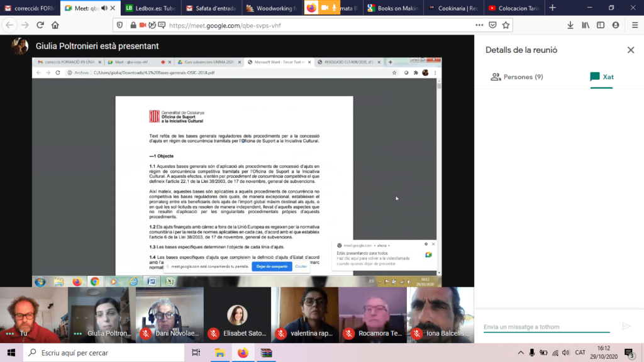Open the system tray microphone icon
The image size is (644, 362).
[x=532, y=353]
